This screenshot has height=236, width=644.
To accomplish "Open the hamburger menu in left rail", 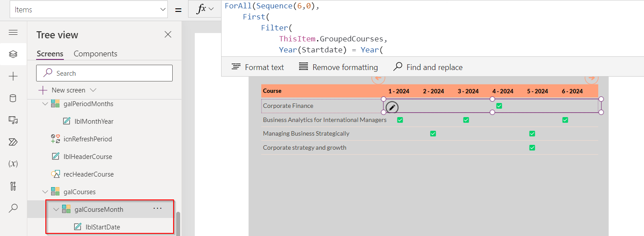I will click(13, 33).
